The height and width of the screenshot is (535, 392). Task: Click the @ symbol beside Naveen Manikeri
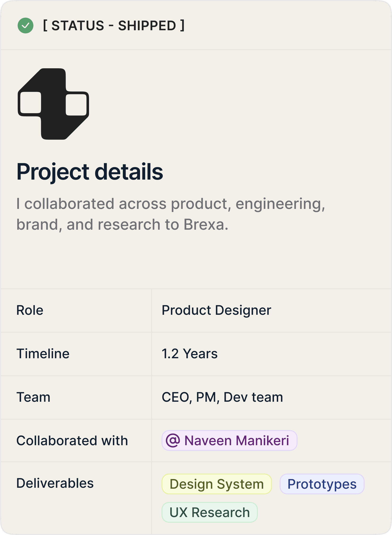(x=173, y=440)
